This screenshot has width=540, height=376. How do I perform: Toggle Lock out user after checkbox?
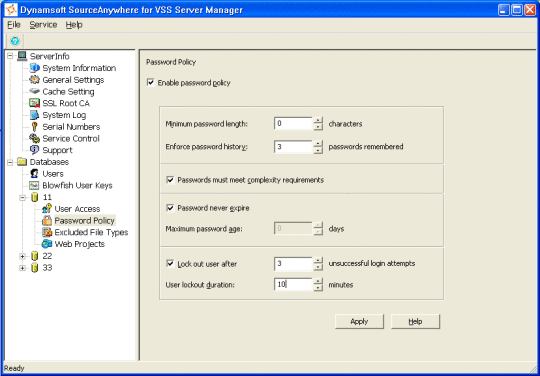(170, 263)
